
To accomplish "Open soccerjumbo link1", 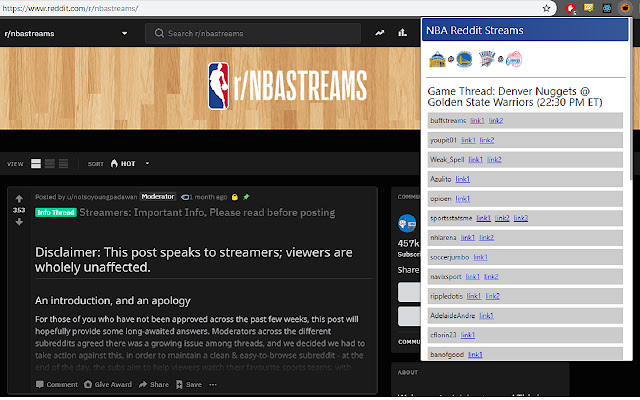I will pos(480,257).
